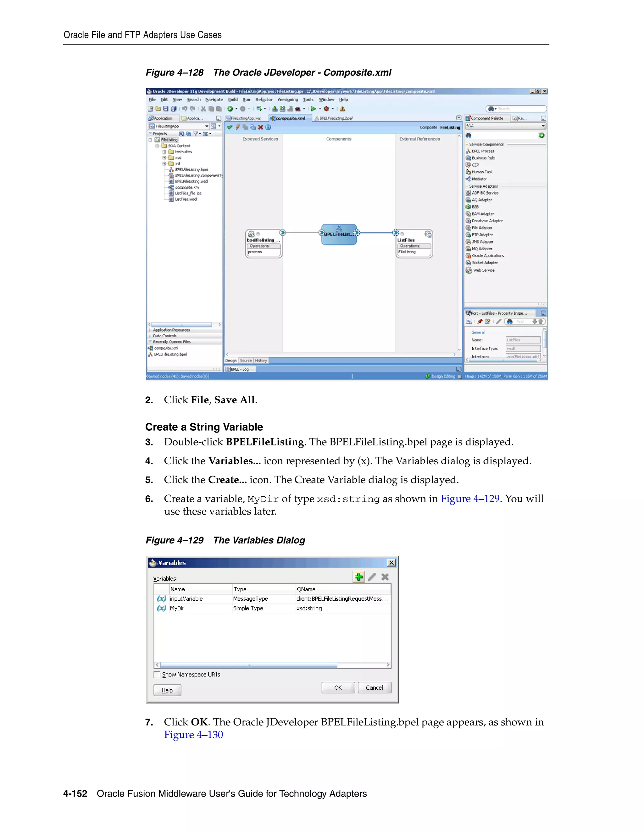The width and height of the screenshot is (644, 833).
Task: Collapse the SOA Content folder
Action: coord(157,146)
